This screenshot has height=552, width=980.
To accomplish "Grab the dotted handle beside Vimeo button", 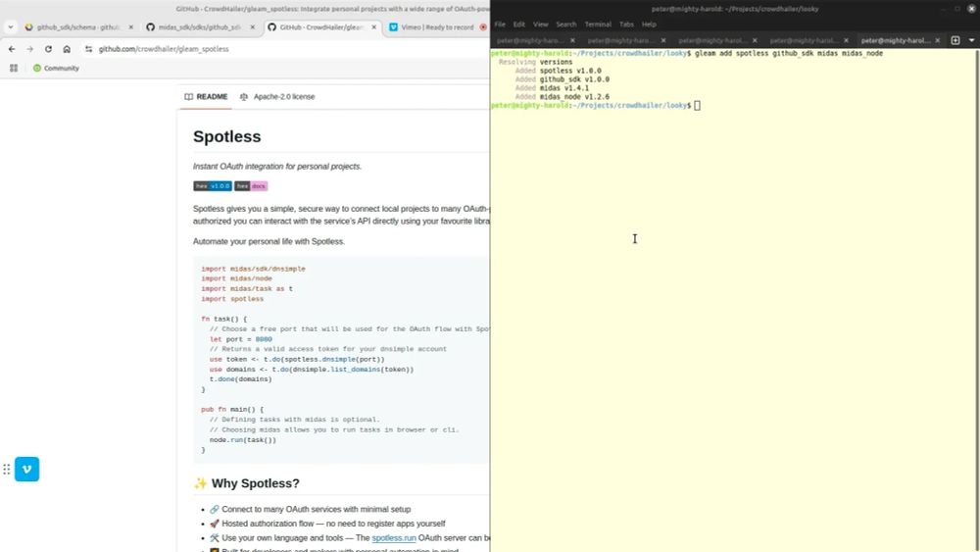I will click(x=6, y=469).
